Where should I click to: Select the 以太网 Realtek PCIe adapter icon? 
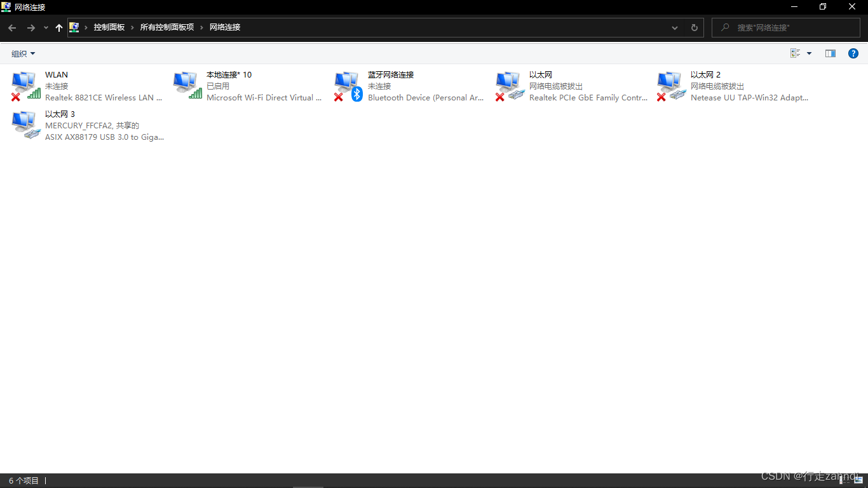510,86
